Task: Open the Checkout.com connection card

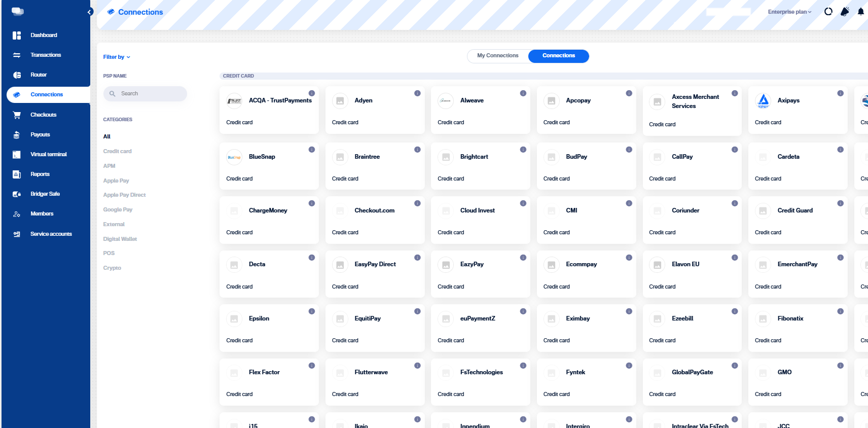Action: [x=375, y=220]
